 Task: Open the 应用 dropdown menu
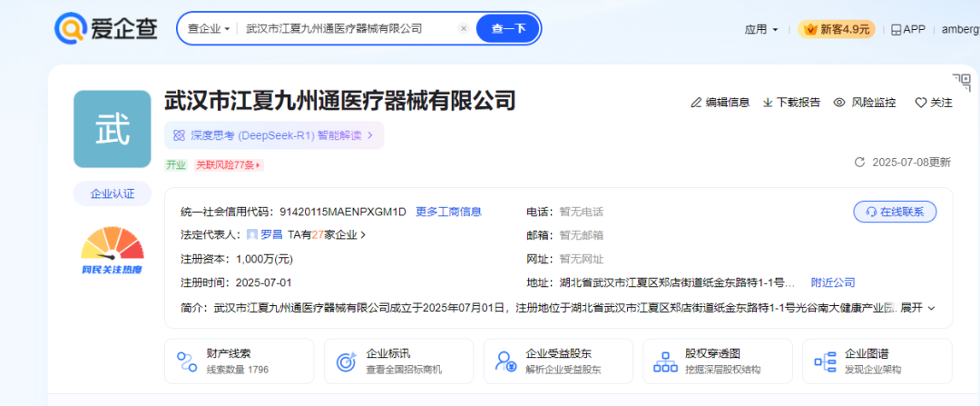coord(761,29)
